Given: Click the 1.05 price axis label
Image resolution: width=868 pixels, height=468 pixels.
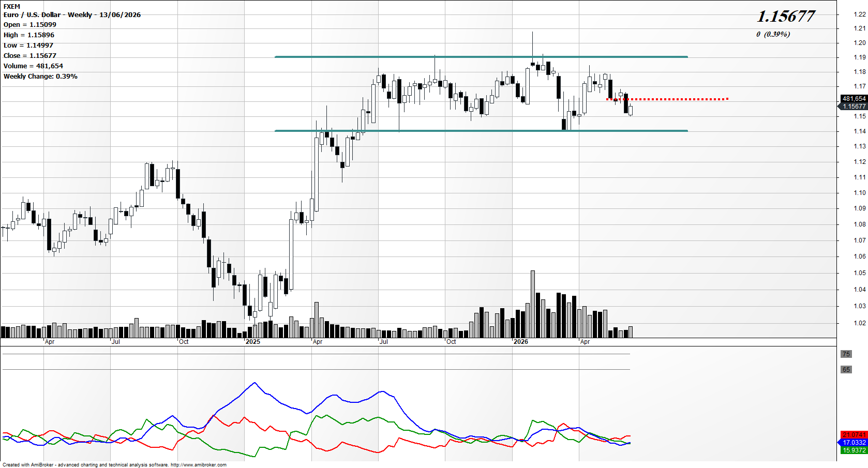Looking at the screenshot, I should click(859, 273).
